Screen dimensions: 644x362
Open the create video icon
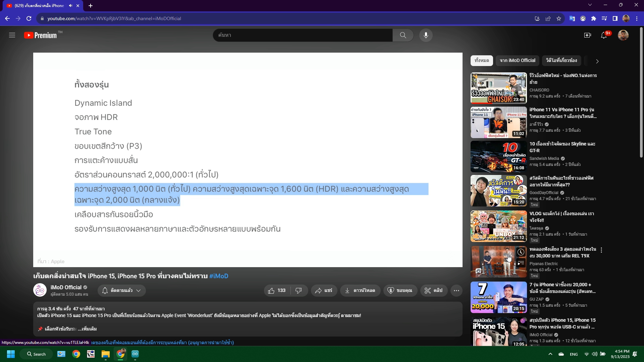588,35
